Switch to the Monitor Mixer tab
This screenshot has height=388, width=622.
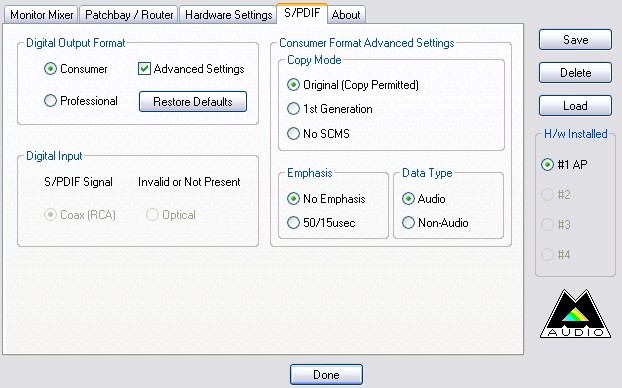point(41,15)
